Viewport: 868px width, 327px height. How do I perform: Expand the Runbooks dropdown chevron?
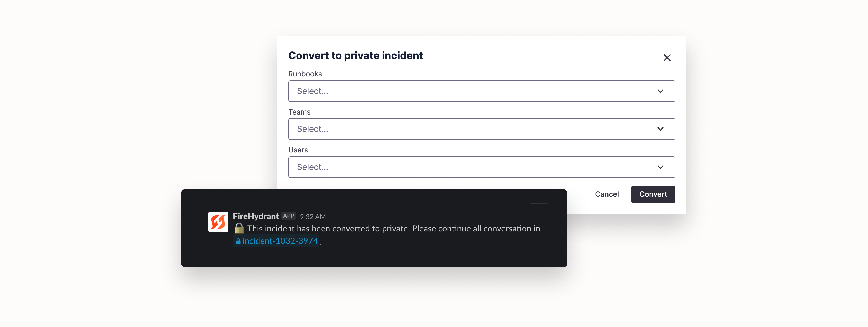tap(660, 91)
